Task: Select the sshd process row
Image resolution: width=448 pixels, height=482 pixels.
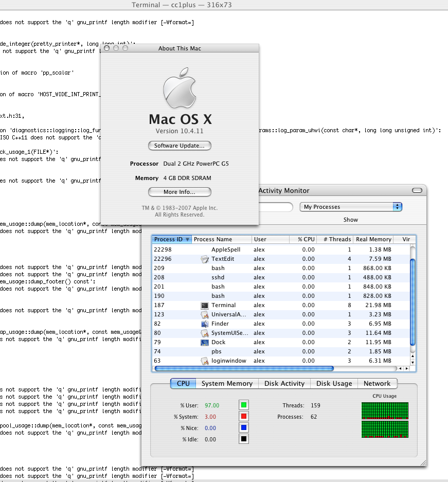Action: pyautogui.click(x=281, y=277)
